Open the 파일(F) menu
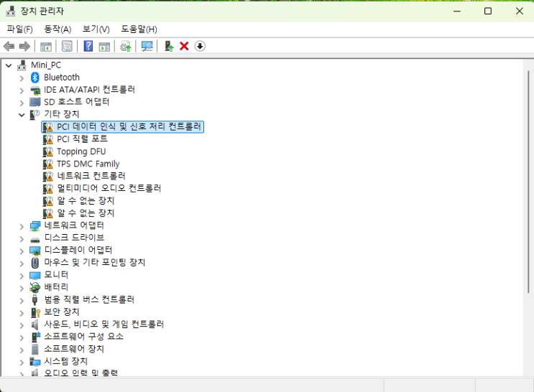534x392 pixels. pyautogui.click(x=19, y=29)
